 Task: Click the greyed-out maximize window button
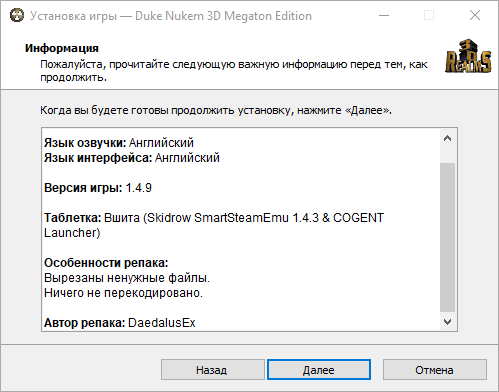click(x=429, y=15)
